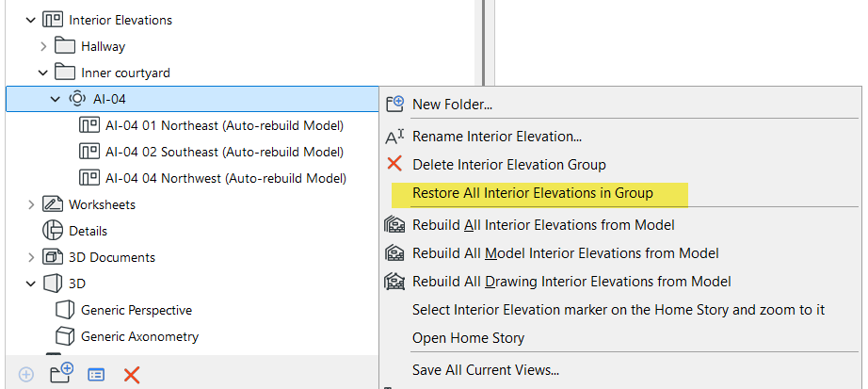Click the AI-04 interior elevation group icon

(x=77, y=99)
